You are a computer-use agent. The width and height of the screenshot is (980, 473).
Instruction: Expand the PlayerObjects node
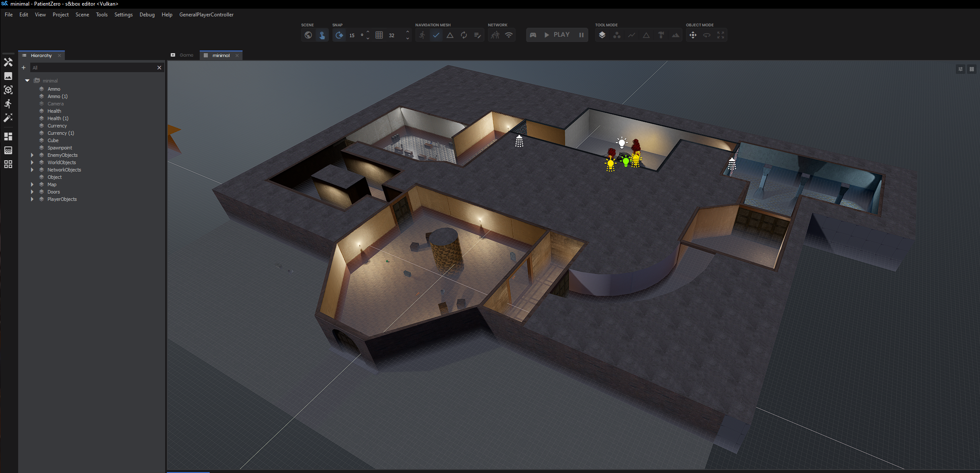click(x=32, y=199)
